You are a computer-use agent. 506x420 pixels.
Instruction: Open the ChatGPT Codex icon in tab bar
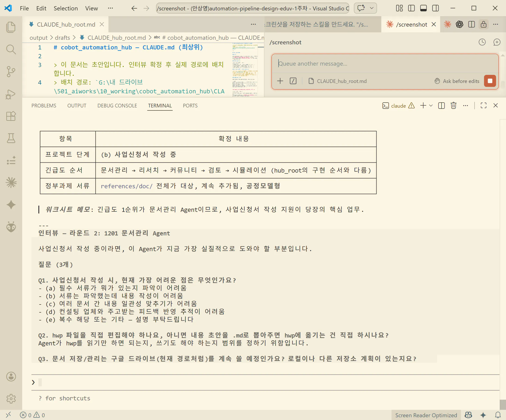click(459, 24)
